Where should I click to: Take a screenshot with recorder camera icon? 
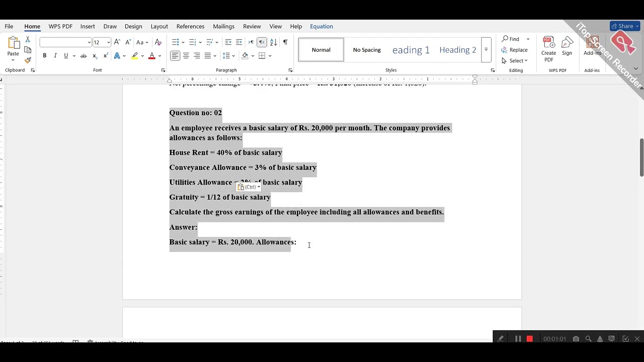tap(576, 339)
